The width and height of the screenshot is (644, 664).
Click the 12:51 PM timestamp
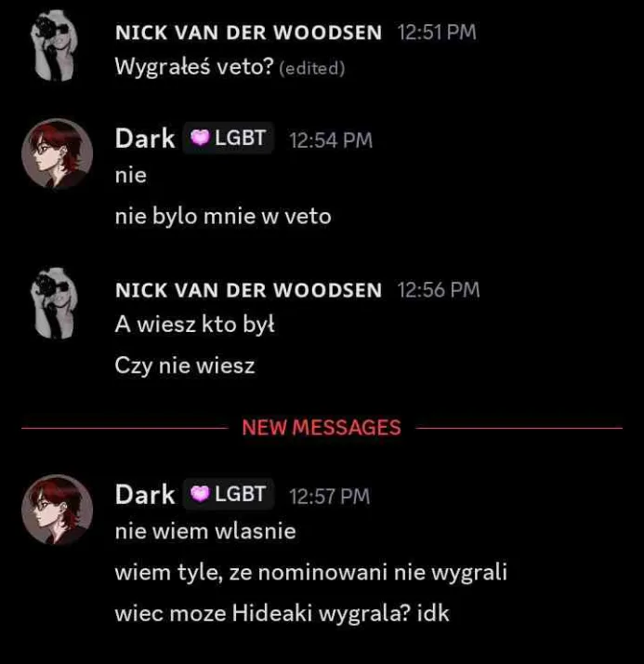click(437, 33)
